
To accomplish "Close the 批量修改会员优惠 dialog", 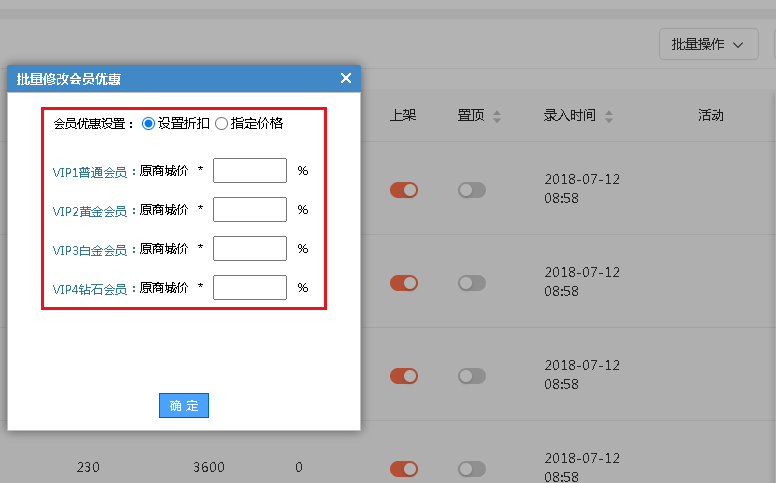I will [345, 78].
